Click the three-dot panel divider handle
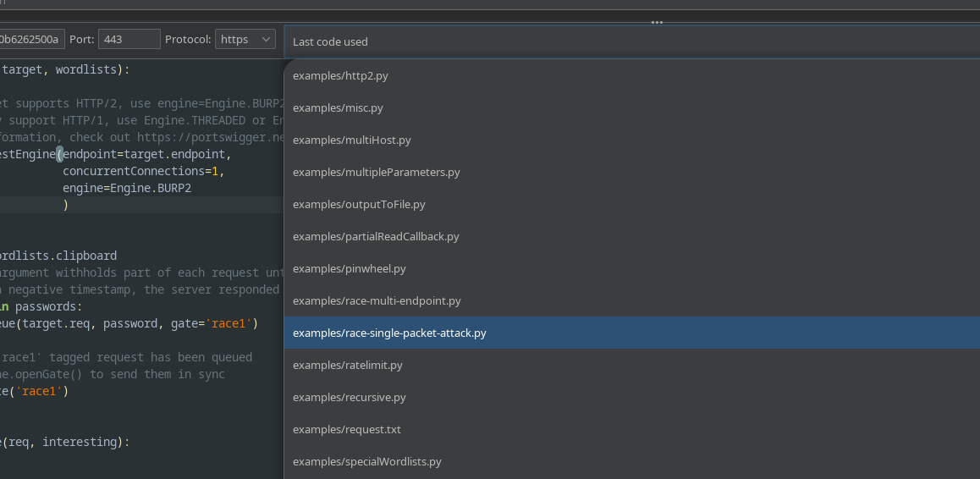980x479 pixels. [x=657, y=23]
